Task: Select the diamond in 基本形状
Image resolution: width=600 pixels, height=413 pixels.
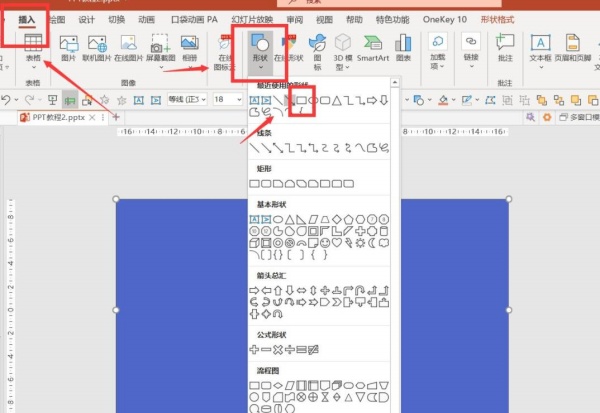Action: [x=336, y=219]
